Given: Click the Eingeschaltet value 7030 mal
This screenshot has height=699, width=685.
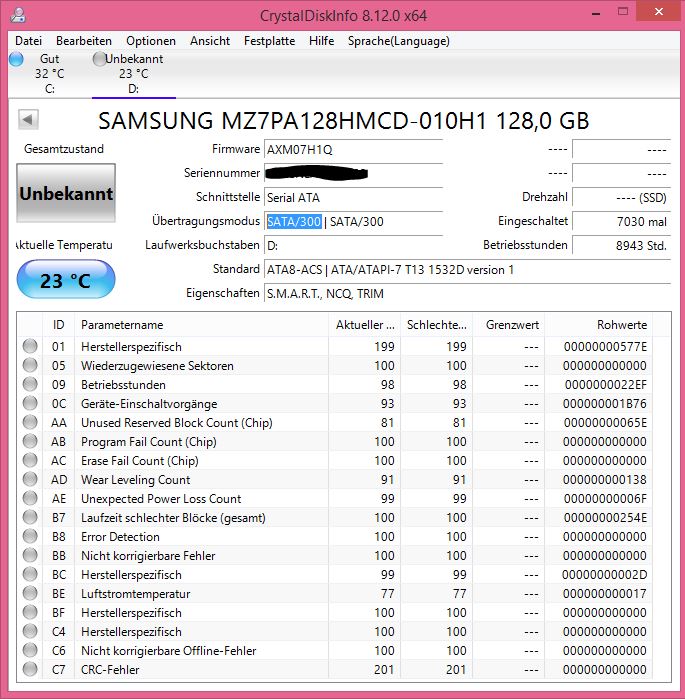Looking at the screenshot, I should tap(621, 222).
